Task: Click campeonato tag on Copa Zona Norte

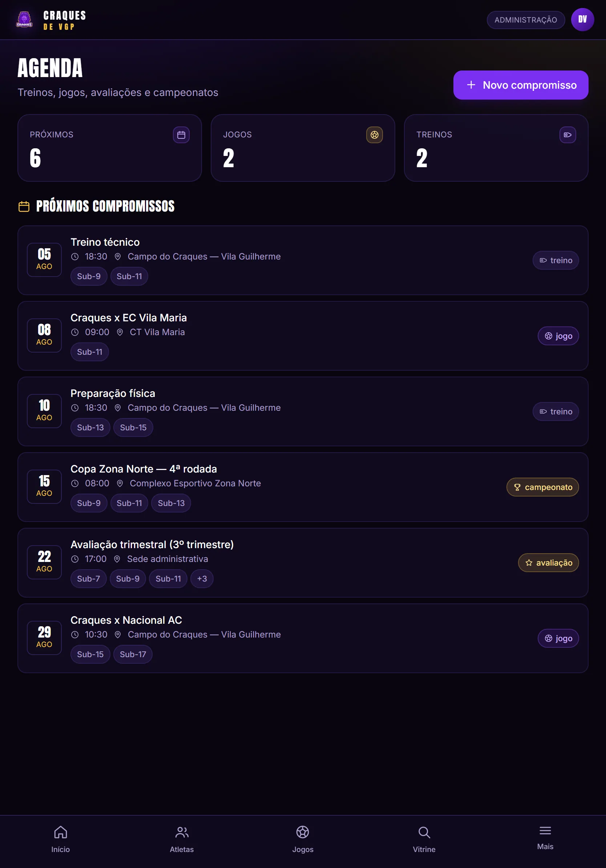Action: pyautogui.click(x=542, y=487)
